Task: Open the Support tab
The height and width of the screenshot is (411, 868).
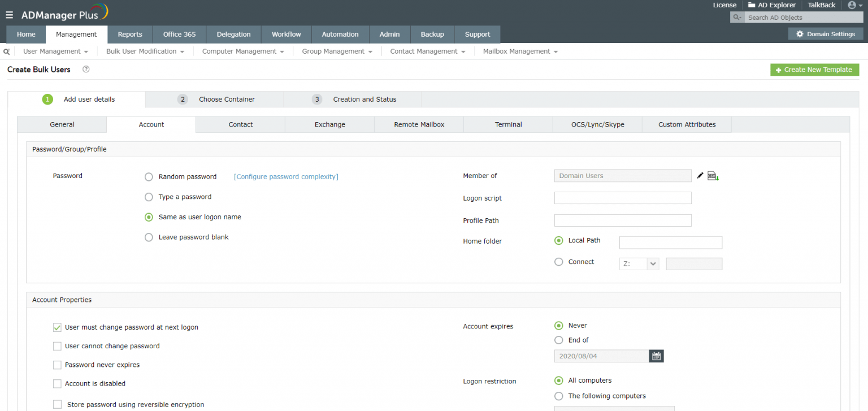Action: (x=478, y=34)
